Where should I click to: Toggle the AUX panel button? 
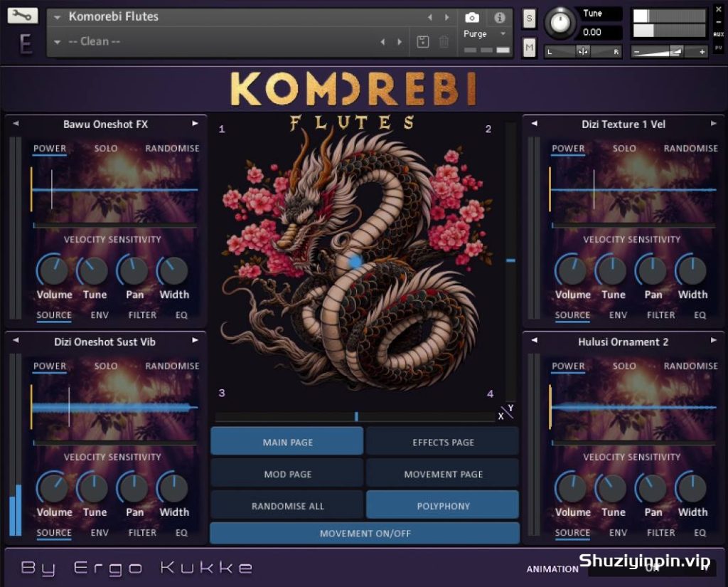point(718,34)
